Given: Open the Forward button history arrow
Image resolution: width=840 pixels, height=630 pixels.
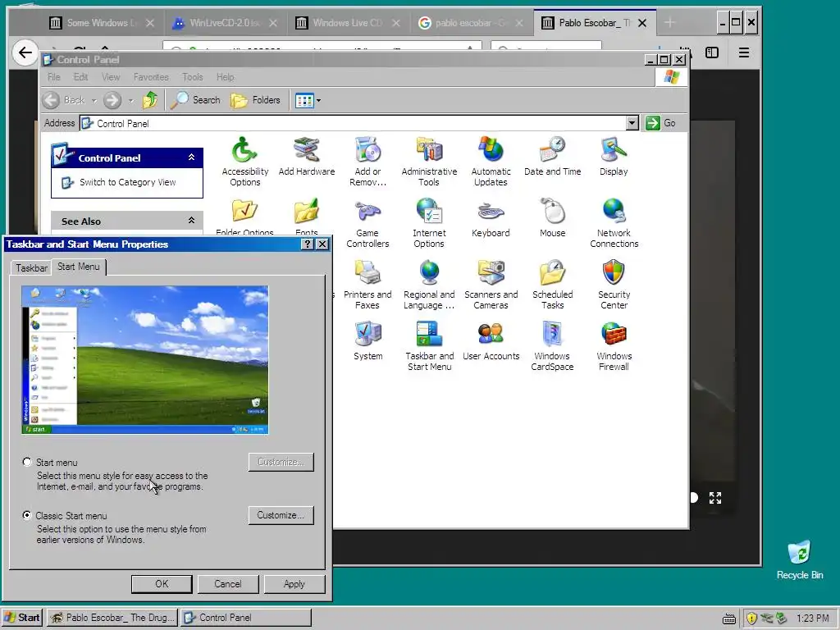Looking at the screenshot, I should click(x=130, y=100).
